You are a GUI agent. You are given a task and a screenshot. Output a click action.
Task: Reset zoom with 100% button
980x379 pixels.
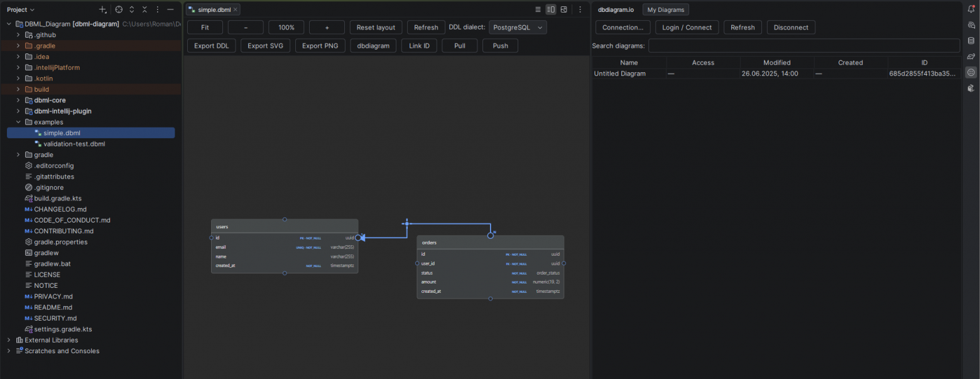pos(286,28)
